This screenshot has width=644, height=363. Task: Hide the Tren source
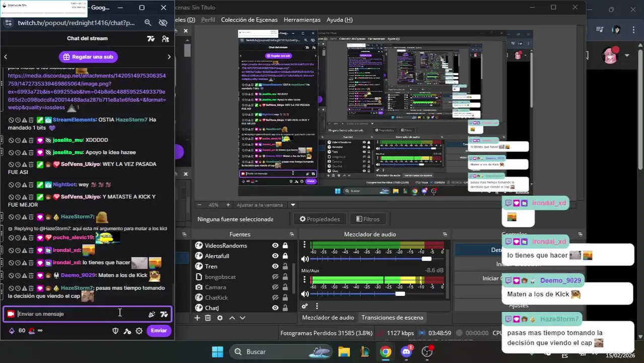tap(275, 266)
